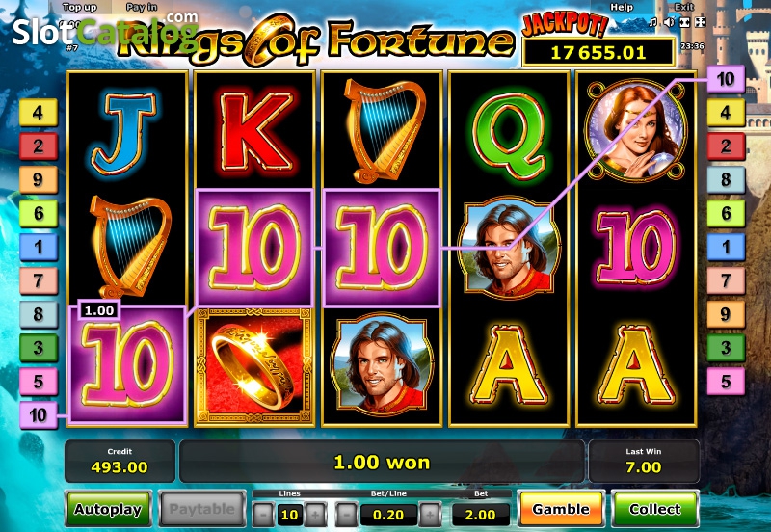The image size is (771, 532).
Task: Decrease the number of Lines with minus
Action: (263, 515)
